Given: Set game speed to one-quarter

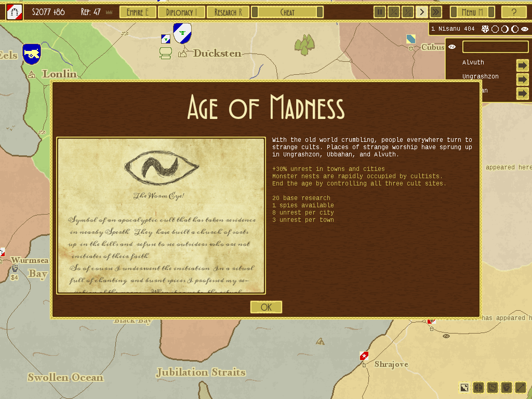Looking at the screenshot, I should [x=394, y=12].
